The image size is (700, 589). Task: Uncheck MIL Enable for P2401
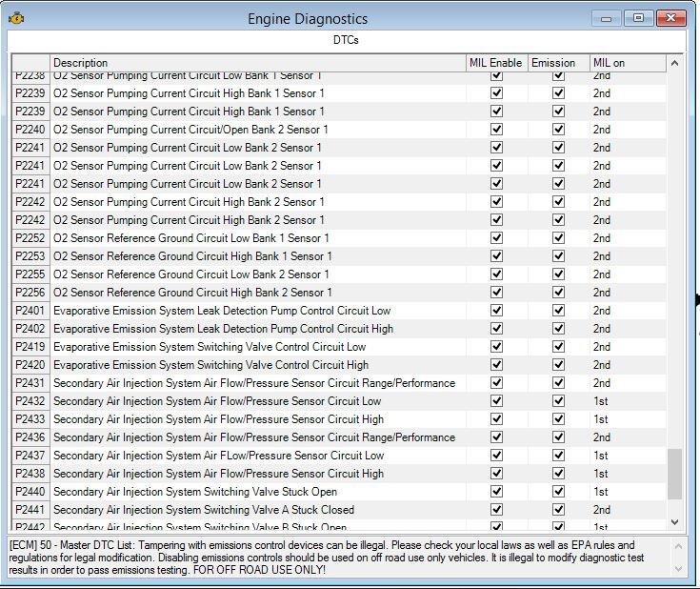tap(496, 311)
